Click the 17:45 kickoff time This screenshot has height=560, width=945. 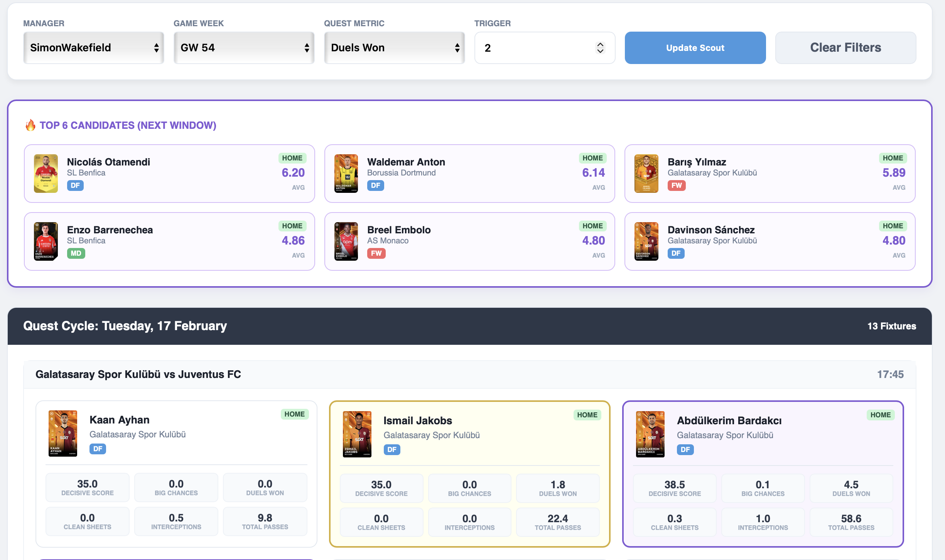[890, 374]
